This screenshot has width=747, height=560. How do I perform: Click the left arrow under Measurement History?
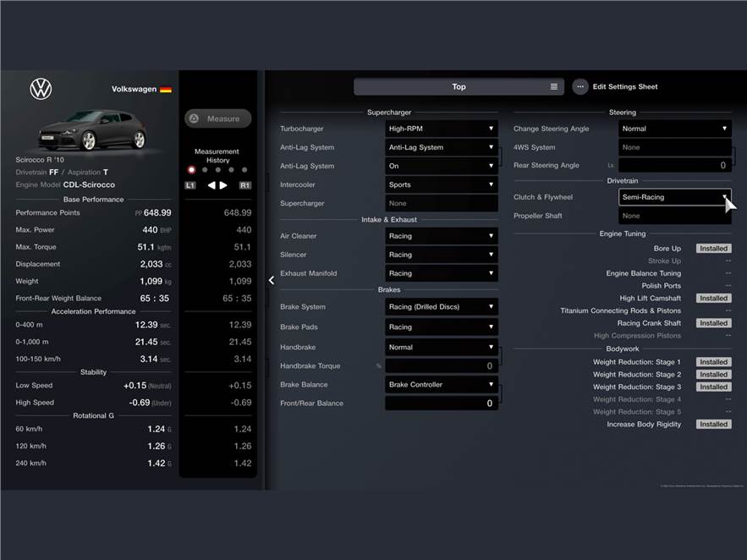[x=211, y=185]
